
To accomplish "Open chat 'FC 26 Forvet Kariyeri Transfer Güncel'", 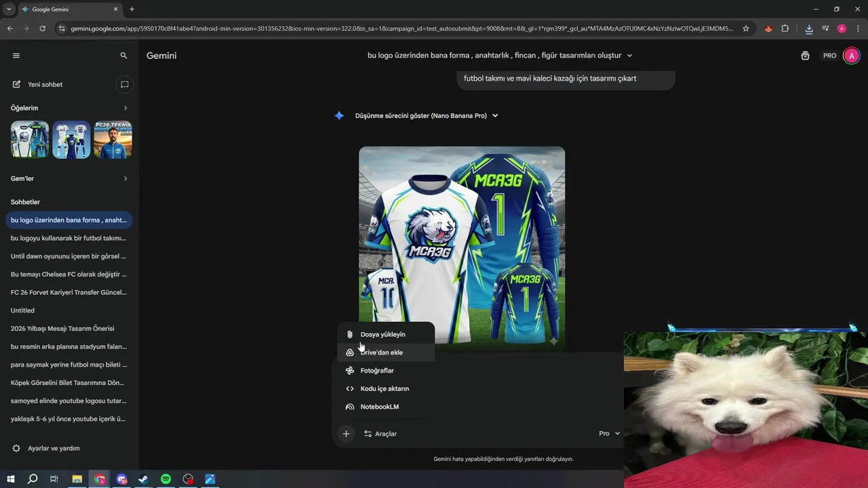I will tap(68, 292).
